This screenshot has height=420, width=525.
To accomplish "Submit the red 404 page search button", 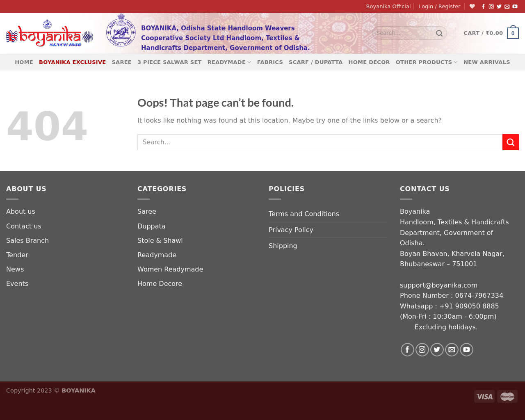I will pyautogui.click(x=511, y=142).
